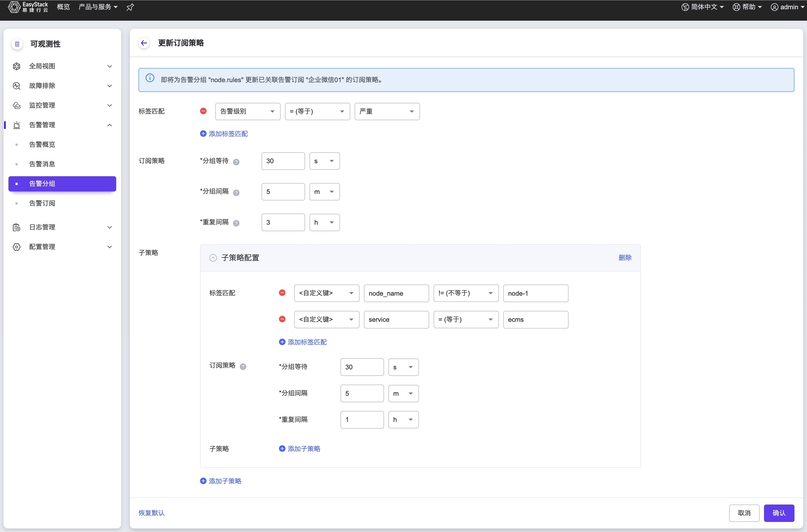Focus the node-1 value field
The image size is (807, 532).
point(536,293)
